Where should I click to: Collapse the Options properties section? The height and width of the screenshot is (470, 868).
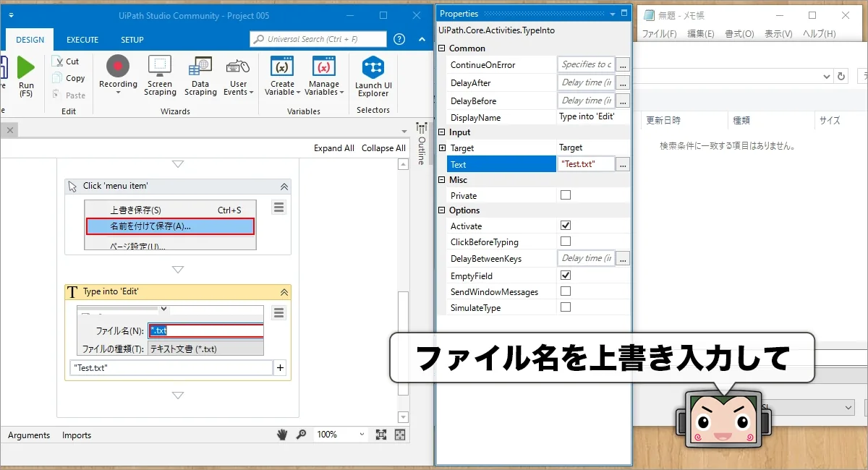pos(442,210)
